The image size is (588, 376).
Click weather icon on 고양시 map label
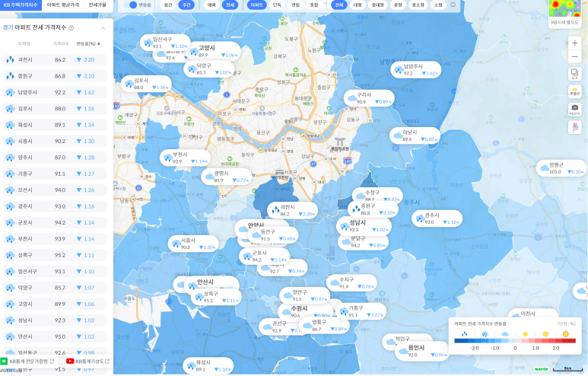pyautogui.click(x=193, y=52)
